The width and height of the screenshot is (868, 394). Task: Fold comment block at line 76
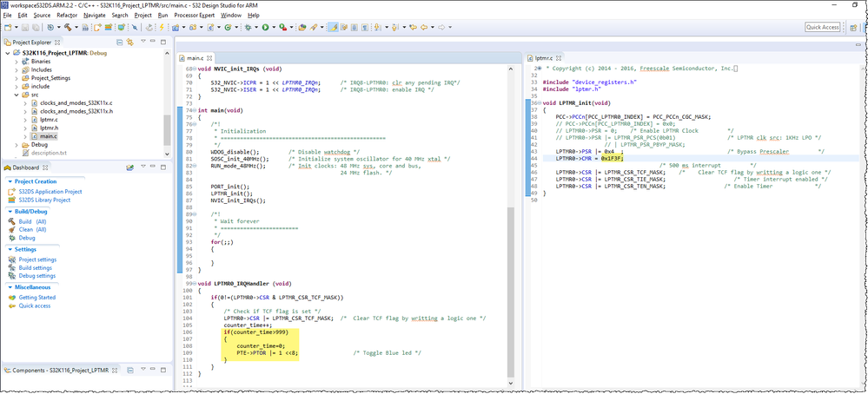195,124
